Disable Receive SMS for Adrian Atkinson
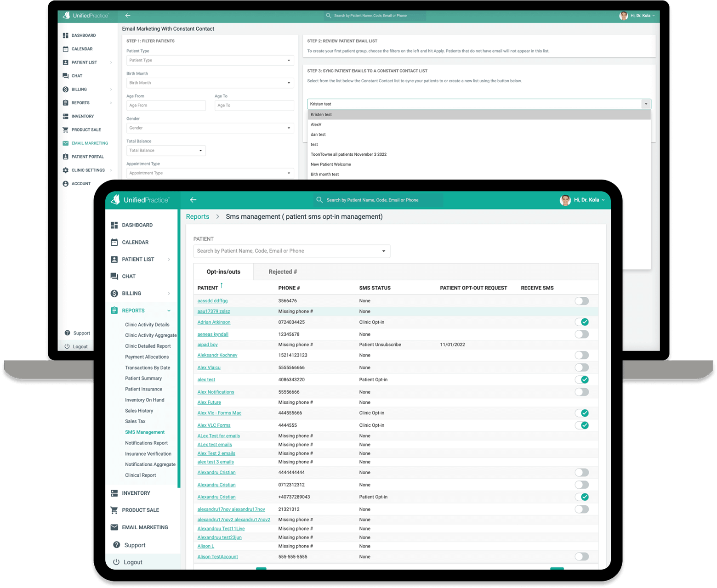717x588 pixels. tap(582, 322)
